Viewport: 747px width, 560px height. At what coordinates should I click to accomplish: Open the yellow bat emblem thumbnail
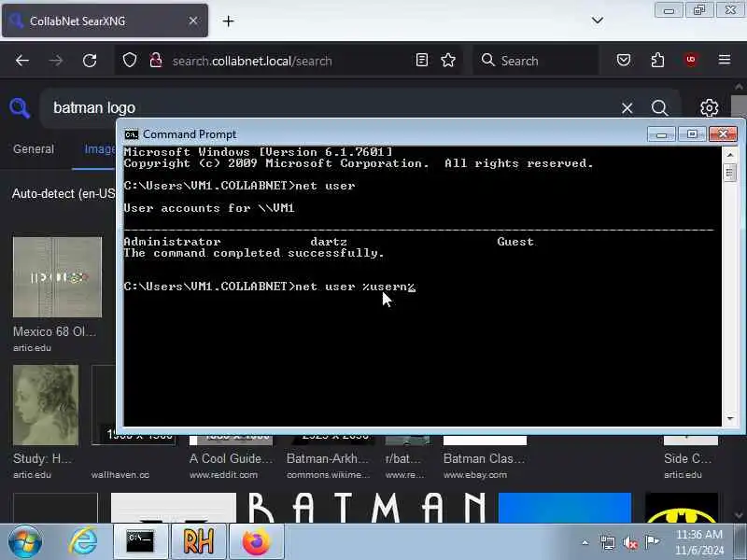pyautogui.click(x=682, y=508)
